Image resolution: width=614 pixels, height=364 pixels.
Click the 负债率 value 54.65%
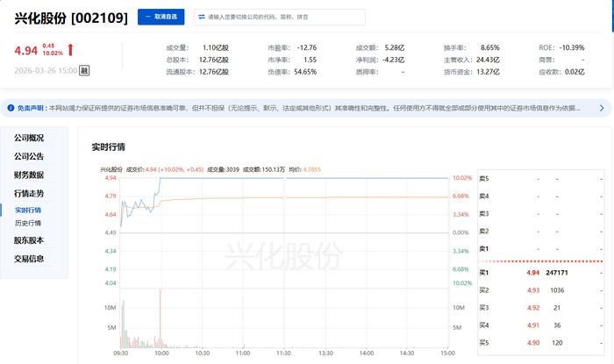tap(305, 72)
